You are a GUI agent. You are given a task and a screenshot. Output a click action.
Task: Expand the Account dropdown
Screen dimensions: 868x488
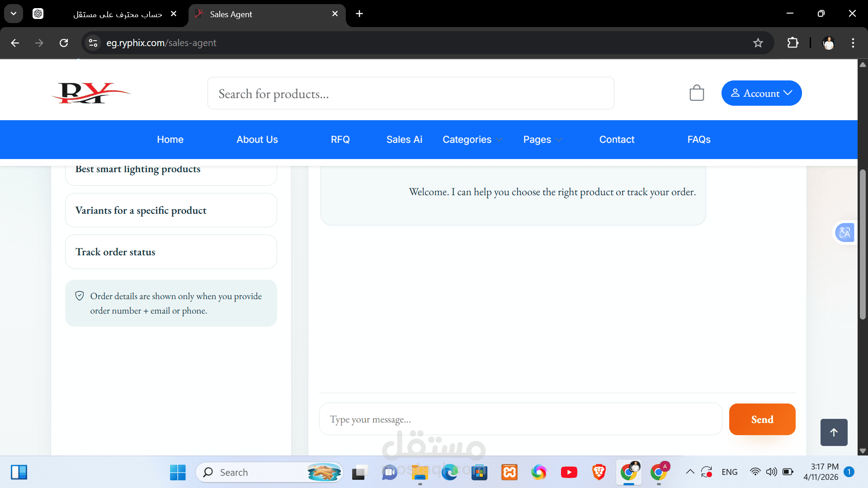[x=761, y=93]
